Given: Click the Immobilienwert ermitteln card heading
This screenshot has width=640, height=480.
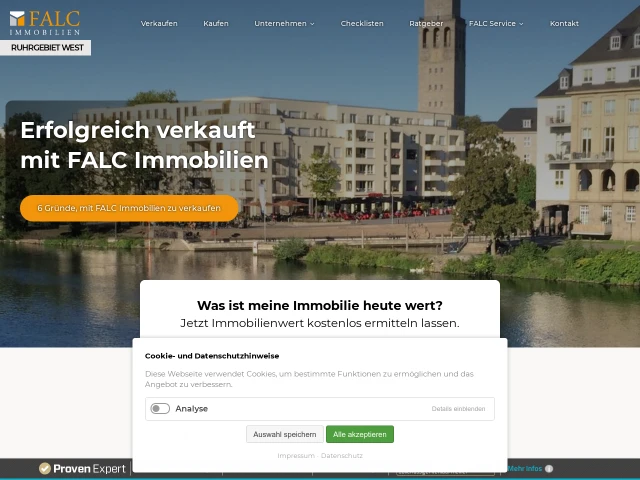Looking at the screenshot, I should [x=320, y=305].
